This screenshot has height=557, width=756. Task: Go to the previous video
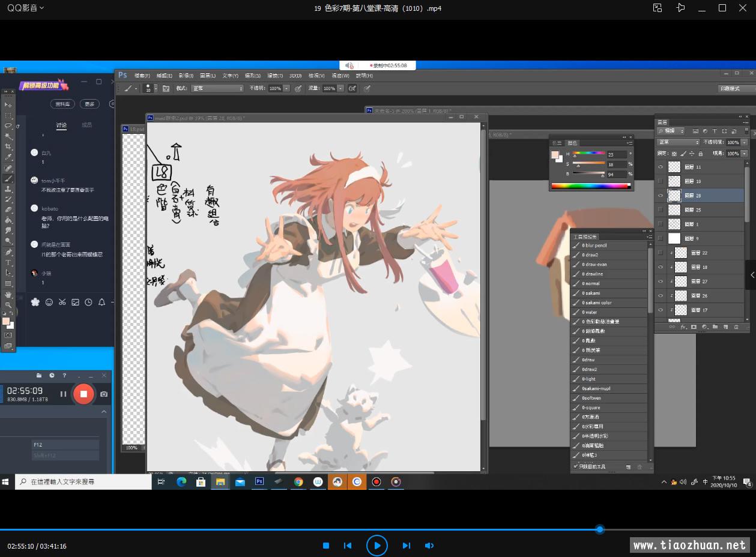pos(348,546)
